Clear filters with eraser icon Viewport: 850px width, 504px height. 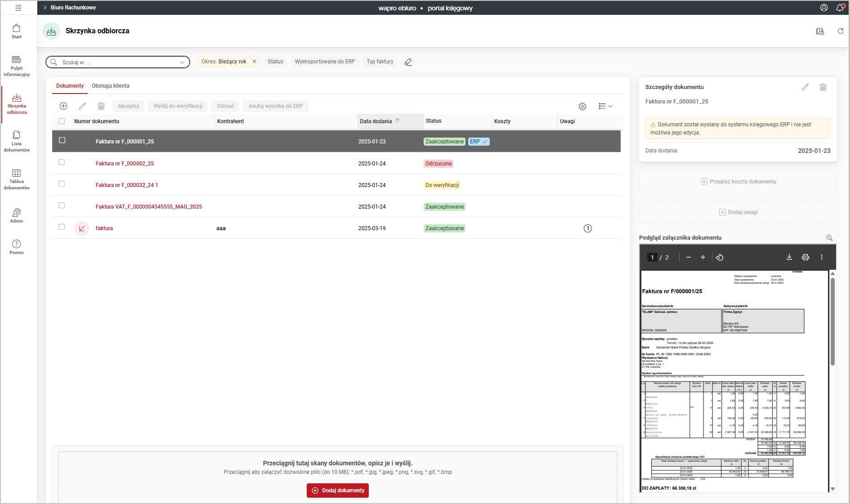(408, 62)
